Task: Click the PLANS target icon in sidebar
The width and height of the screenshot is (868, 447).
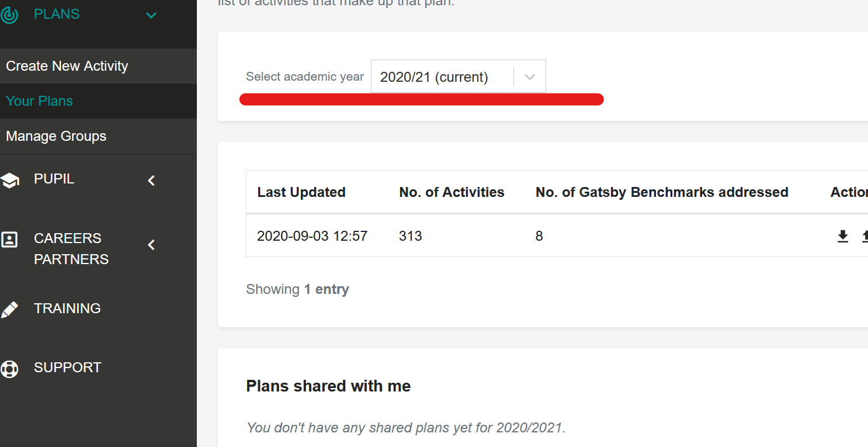Action: pos(9,15)
